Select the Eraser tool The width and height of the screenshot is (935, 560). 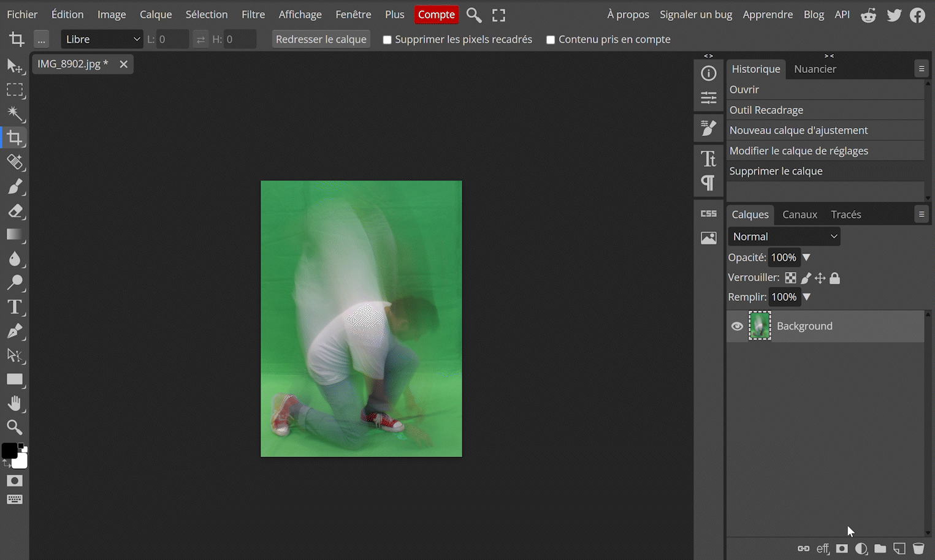coord(15,211)
